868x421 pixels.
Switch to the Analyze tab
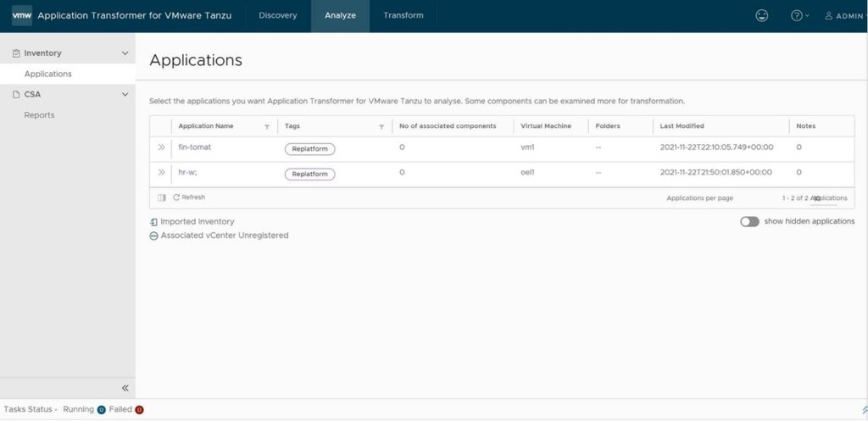[340, 15]
